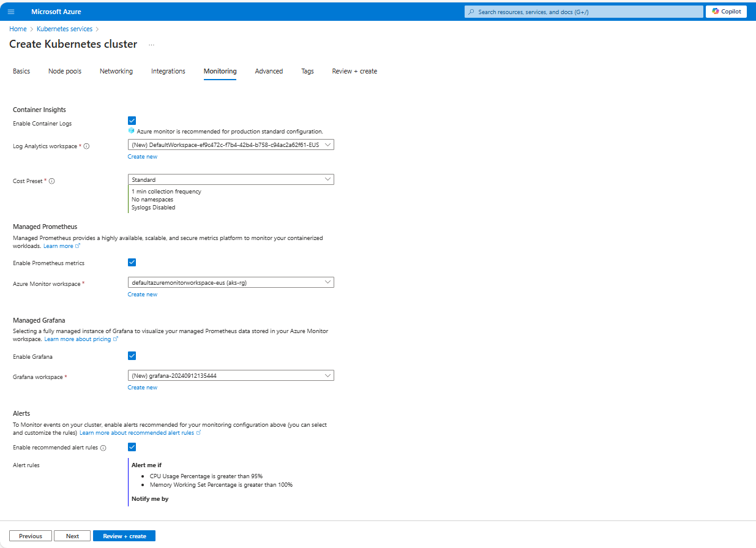Toggle the Enable Grafana checkbox
This screenshot has height=548, width=756.
click(x=132, y=356)
